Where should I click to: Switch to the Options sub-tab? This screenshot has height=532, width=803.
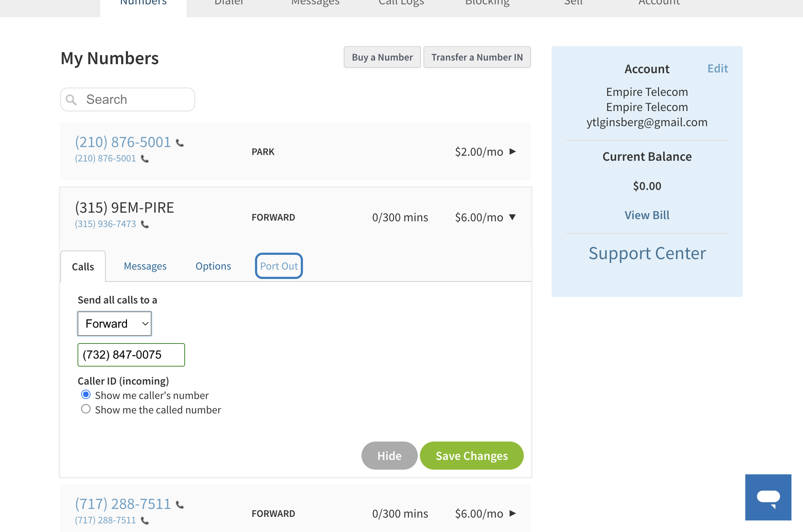213,266
